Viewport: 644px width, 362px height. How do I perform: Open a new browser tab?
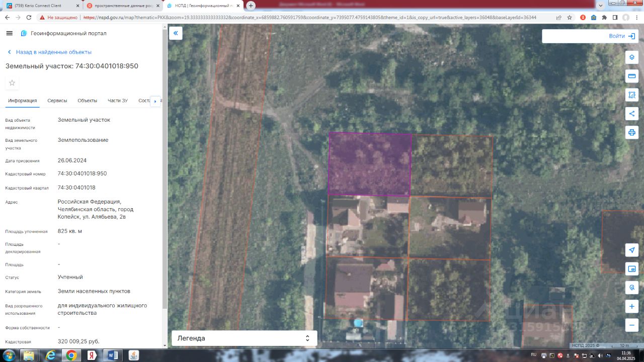pyautogui.click(x=251, y=6)
